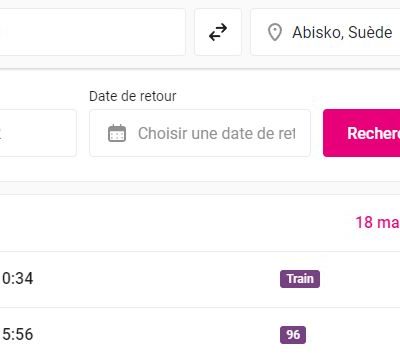The width and height of the screenshot is (400, 363).
Task: Open the calendar icon for return date
Action: pyautogui.click(x=117, y=133)
